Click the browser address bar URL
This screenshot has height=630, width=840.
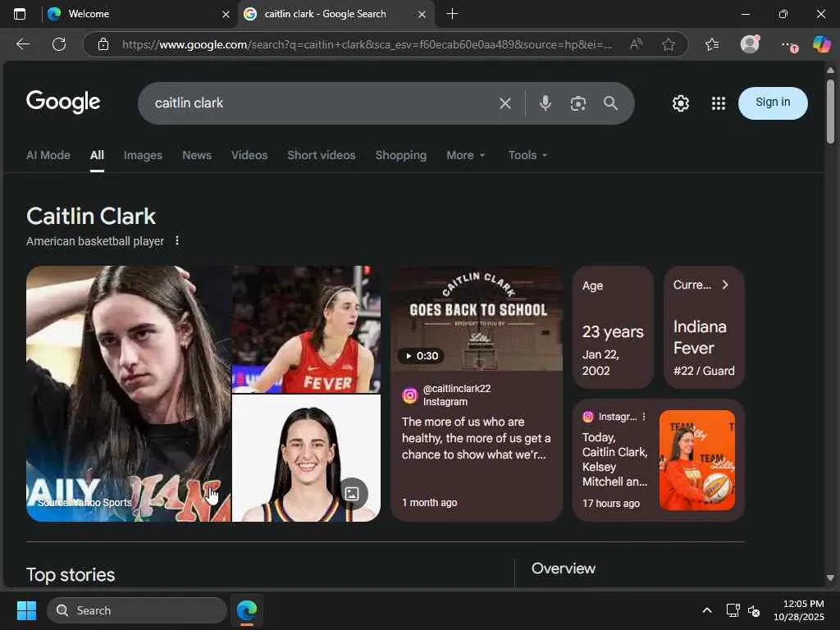(367, 44)
